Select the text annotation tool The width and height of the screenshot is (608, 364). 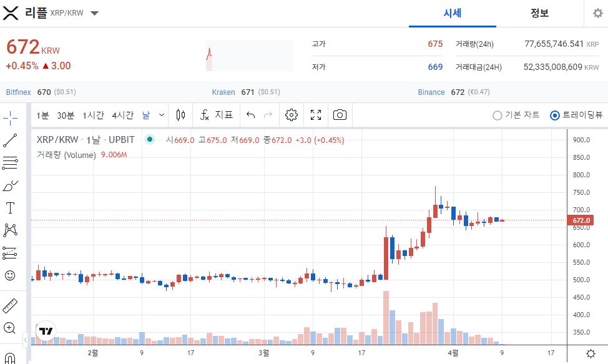pyautogui.click(x=10, y=208)
